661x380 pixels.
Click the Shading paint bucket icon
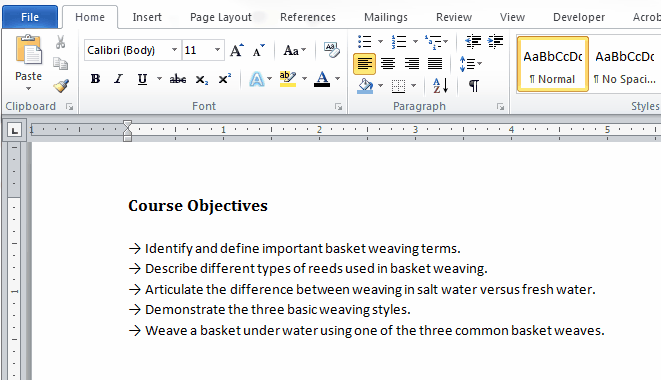[x=365, y=86]
